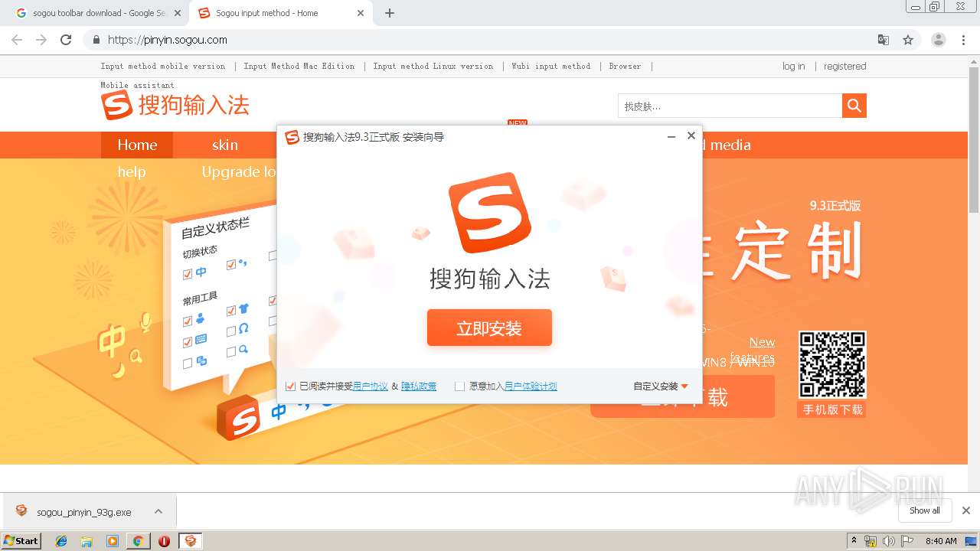Open the Input method mobile version link
This screenshot has width=980, height=551.
(x=163, y=66)
